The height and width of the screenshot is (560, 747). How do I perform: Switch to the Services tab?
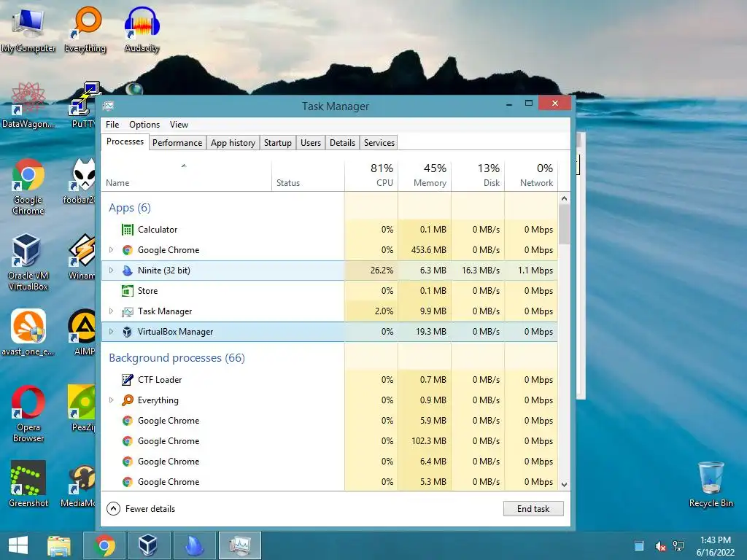(x=379, y=143)
